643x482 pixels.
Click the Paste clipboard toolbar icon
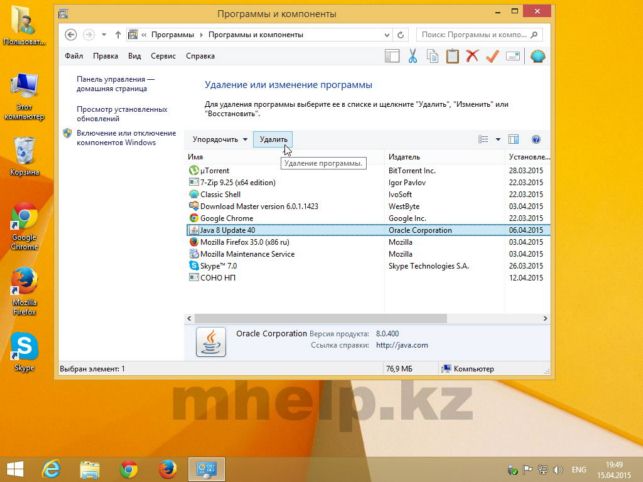coord(452,56)
